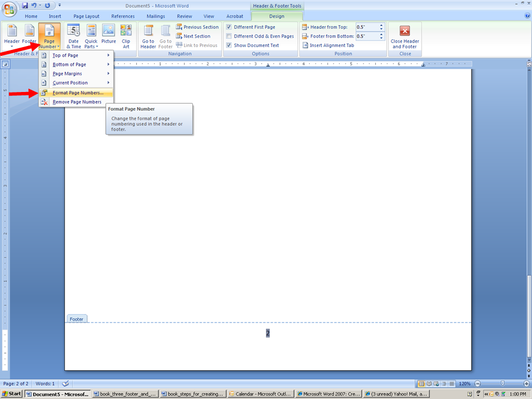Click Page: 2 of 2 status indicator
This screenshot has width=532, height=399.
point(16,383)
